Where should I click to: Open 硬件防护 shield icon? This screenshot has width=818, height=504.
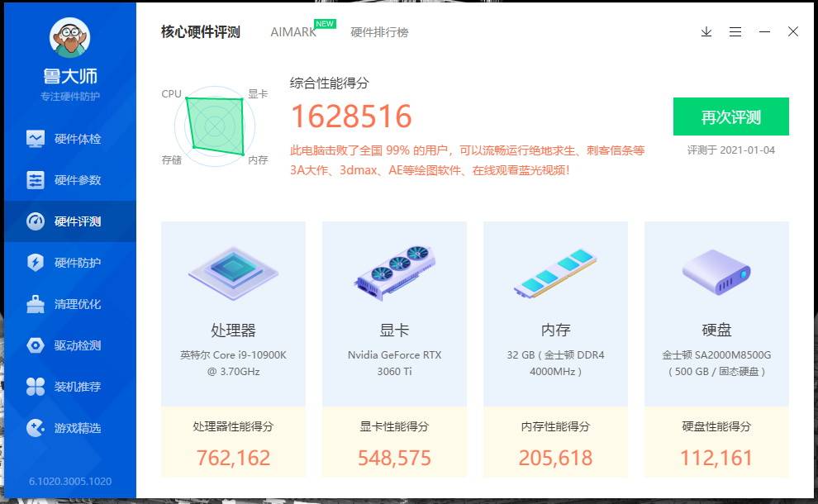pyautogui.click(x=36, y=263)
